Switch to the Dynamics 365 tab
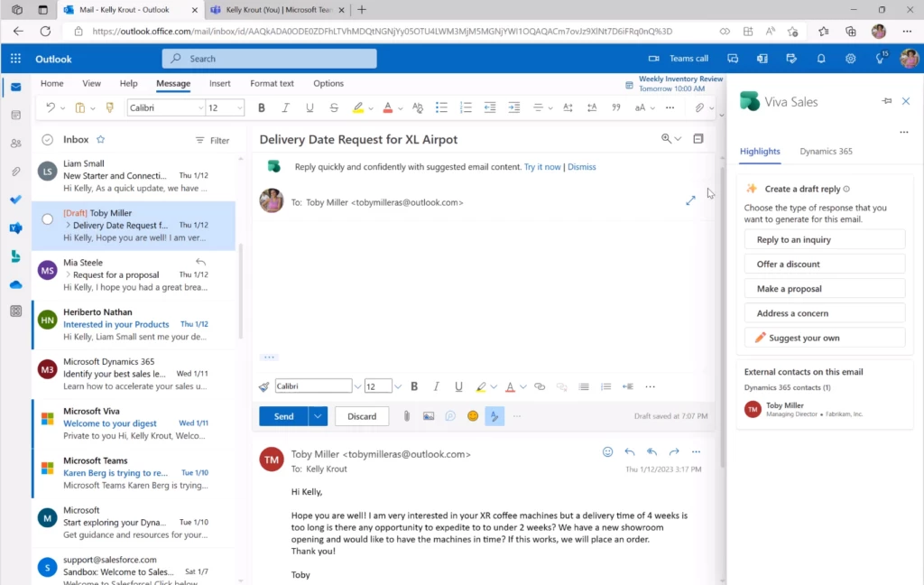Image resolution: width=924 pixels, height=585 pixels. [826, 152]
